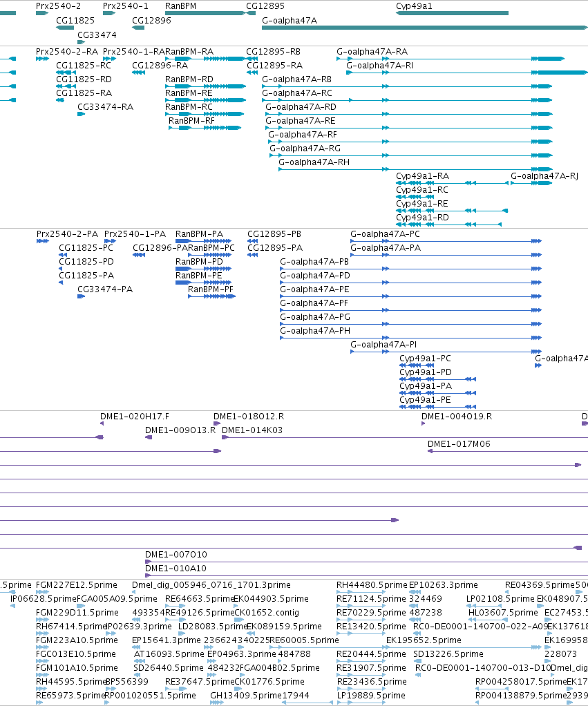
Task: Select EST EP10263.3prime
Action: (444, 585)
